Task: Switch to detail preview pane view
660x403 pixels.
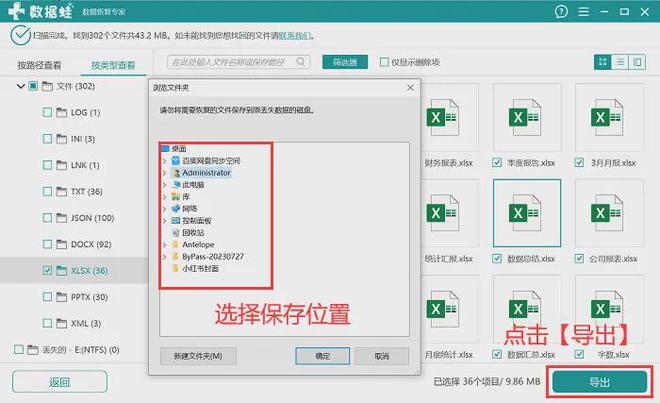Action: click(x=637, y=62)
